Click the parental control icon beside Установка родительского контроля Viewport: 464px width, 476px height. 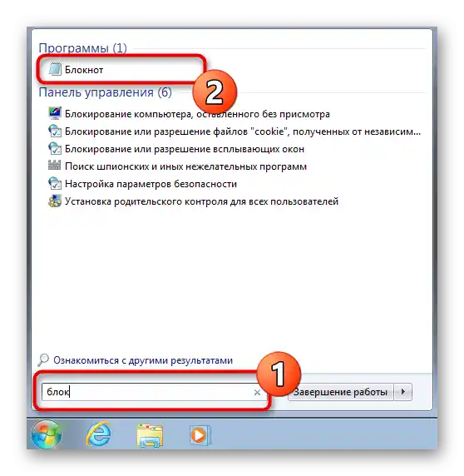[55, 201]
